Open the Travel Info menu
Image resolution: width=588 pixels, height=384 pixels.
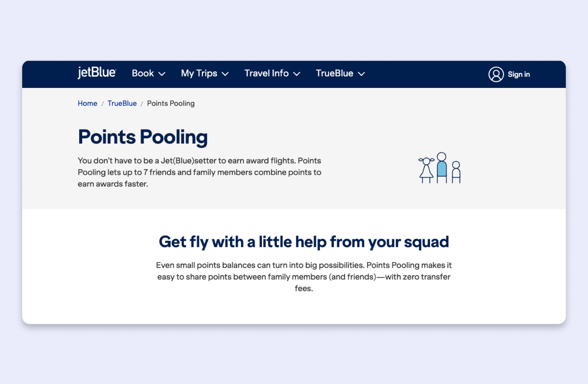tap(272, 73)
